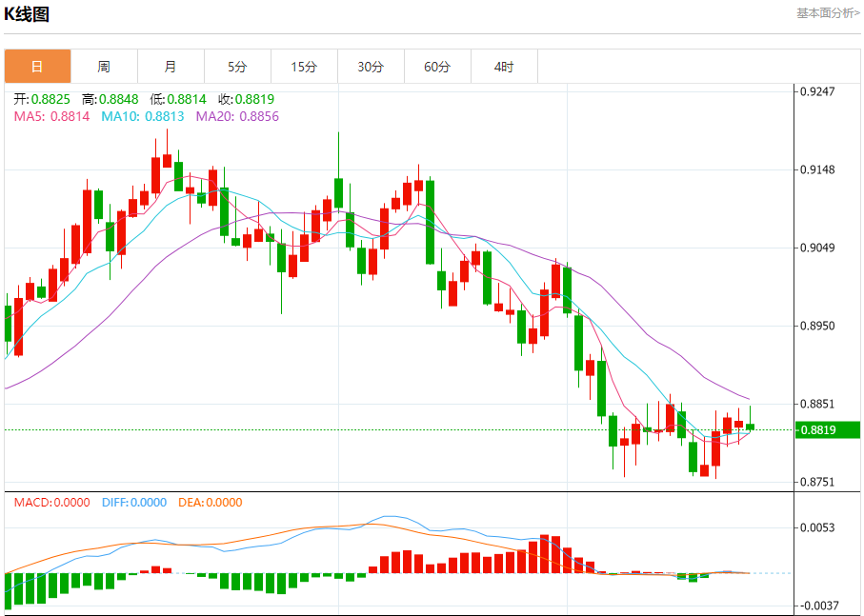The height and width of the screenshot is (616, 864).
Task: Click the low price 低:0.8814
Action: click(178, 99)
